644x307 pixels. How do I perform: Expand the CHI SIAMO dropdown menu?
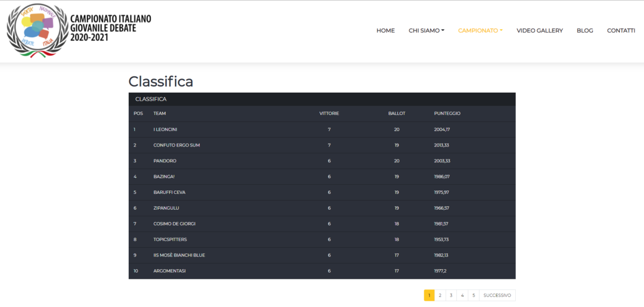click(427, 31)
